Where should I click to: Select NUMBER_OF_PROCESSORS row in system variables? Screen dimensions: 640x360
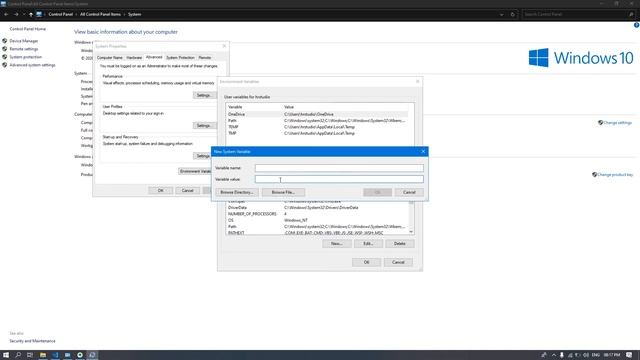click(317, 214)
